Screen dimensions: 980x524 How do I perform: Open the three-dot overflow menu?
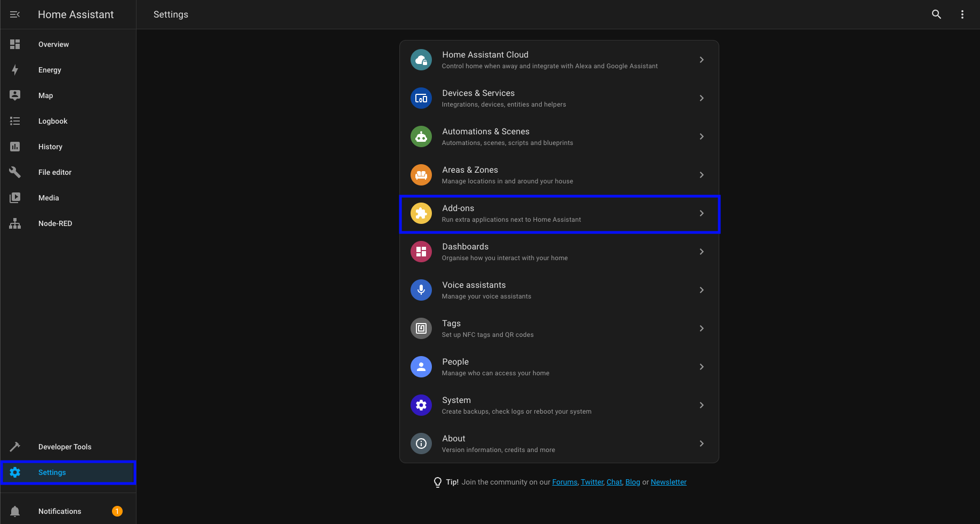click(962, 14)
